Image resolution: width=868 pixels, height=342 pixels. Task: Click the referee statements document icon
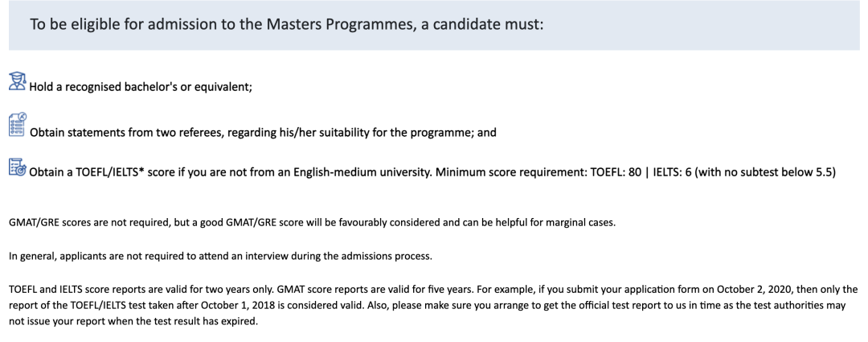tap(18, 125)
